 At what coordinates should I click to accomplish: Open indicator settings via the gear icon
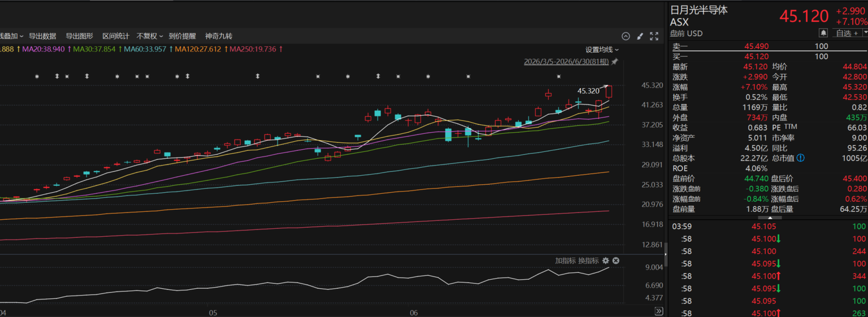click(606, 260)
